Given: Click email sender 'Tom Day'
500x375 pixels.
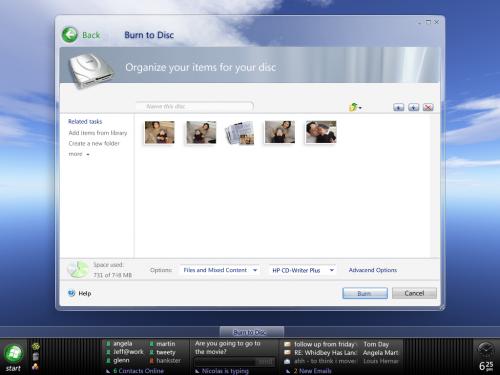Looking at the screenshot, I should (x=376, y=344).
